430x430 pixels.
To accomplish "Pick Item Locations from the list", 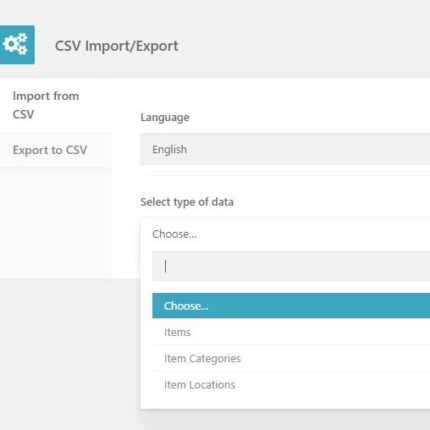I will (x=291, y=385).
